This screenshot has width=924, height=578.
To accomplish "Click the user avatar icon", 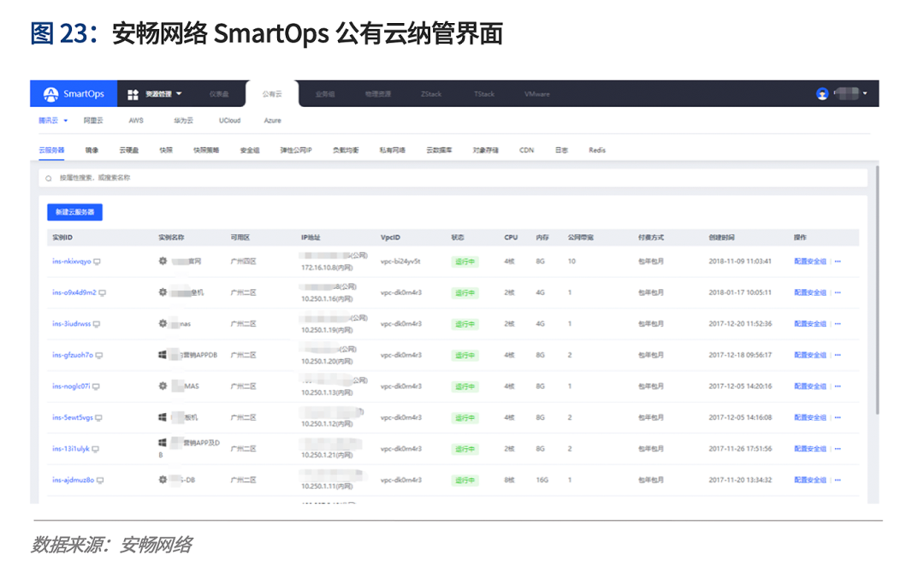I will click(822, 94).
